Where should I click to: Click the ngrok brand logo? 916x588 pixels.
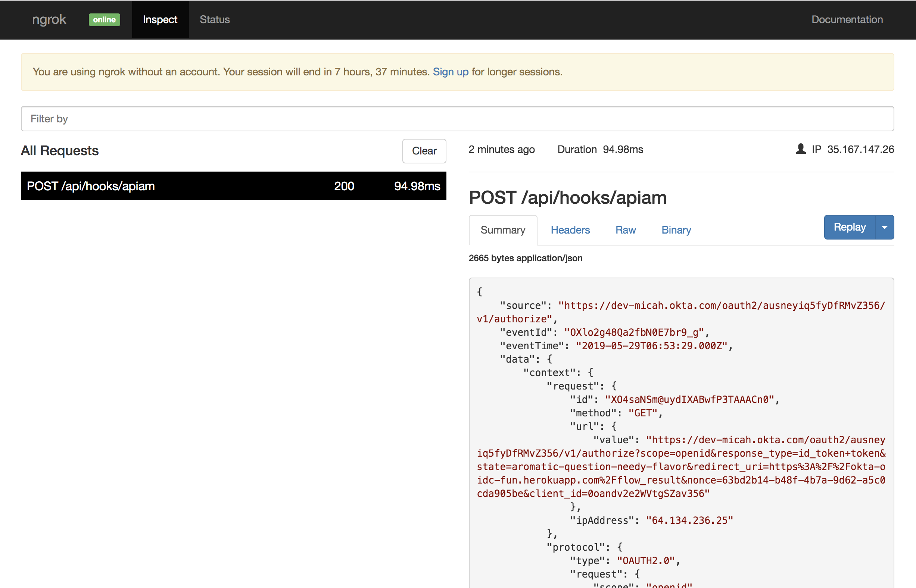49,19
